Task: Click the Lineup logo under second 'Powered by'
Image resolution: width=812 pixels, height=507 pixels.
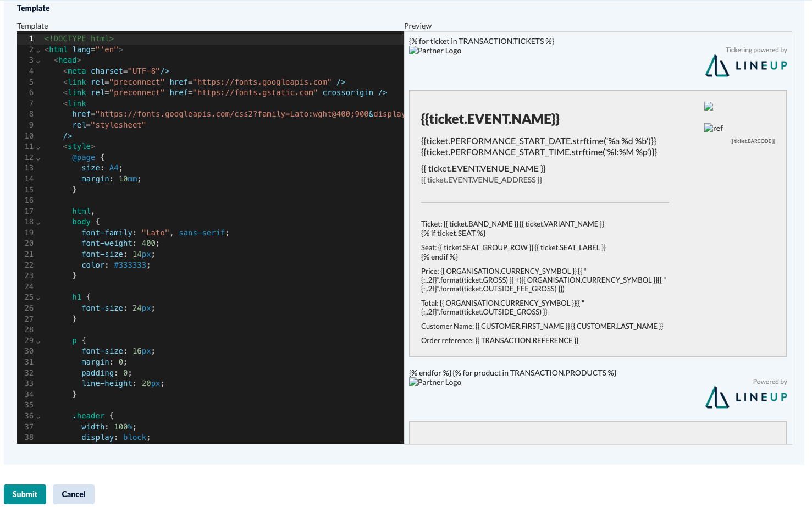Action: pyautogui.click(x=746, y=397)
